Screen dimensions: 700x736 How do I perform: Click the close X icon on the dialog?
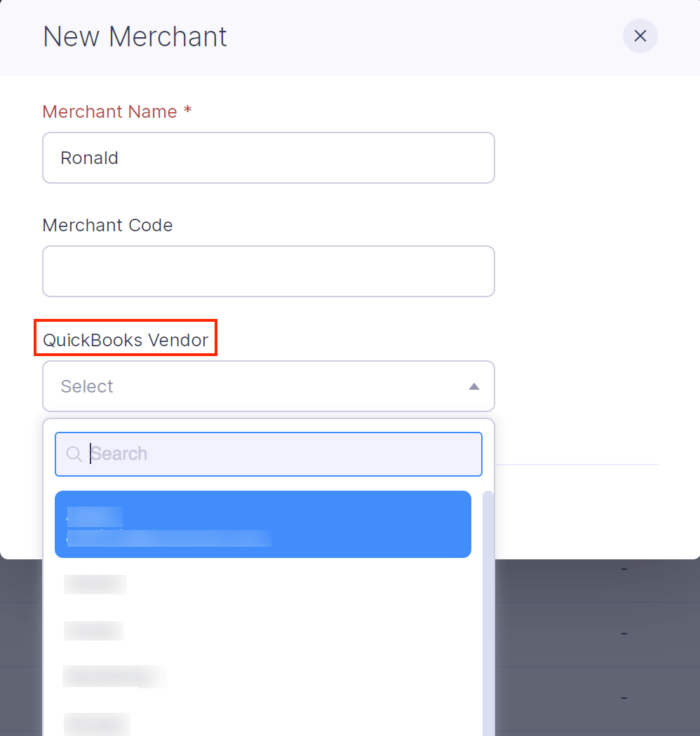(640, 36)
